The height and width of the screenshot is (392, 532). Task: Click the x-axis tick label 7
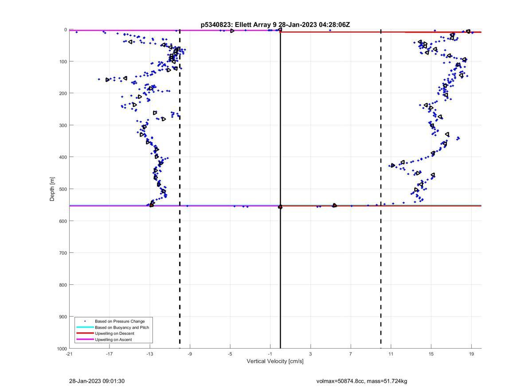click(351, 354)
